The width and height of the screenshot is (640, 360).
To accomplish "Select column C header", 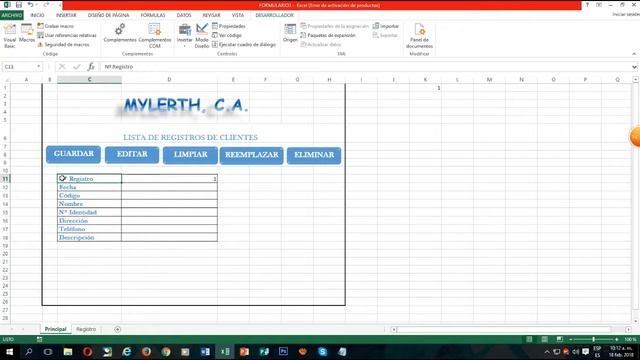I will coord(89,80).
